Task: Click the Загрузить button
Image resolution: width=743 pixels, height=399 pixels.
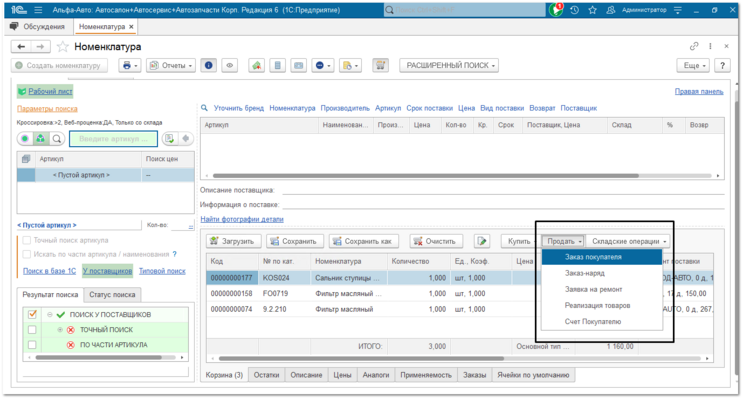Action: 234,241
